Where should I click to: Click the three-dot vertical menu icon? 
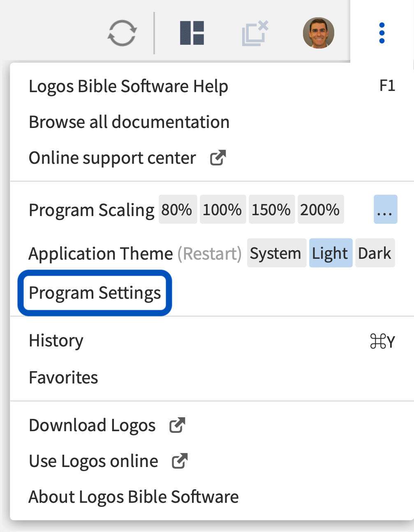tap(382, 33)
